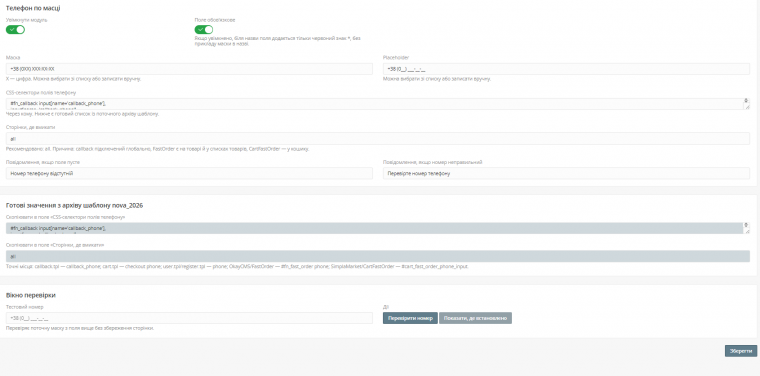
Task: Click the 'Повідомлення, якщо номер неправильний' label
Action: click(432, 162)
